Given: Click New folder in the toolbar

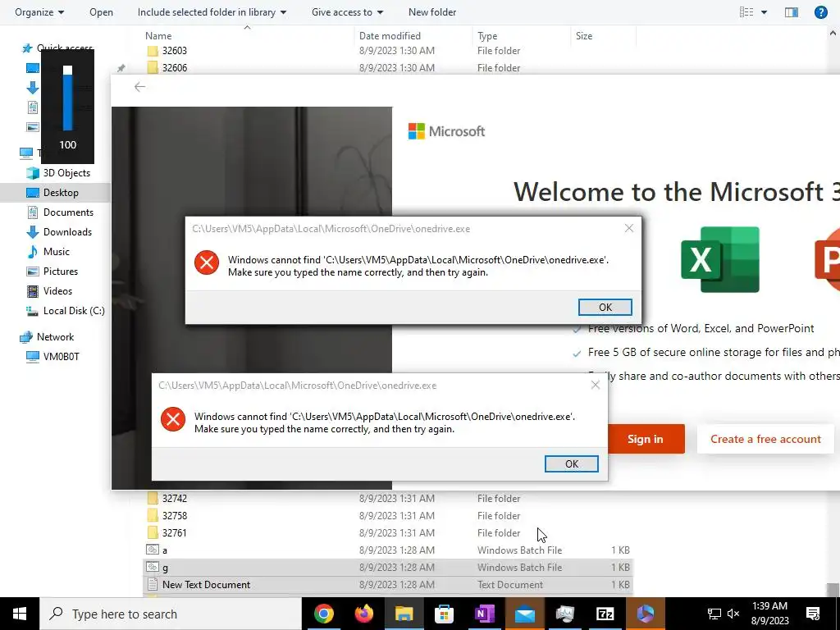Looking at the screenshot, I should pyautogui.click(x=431, y=11).
